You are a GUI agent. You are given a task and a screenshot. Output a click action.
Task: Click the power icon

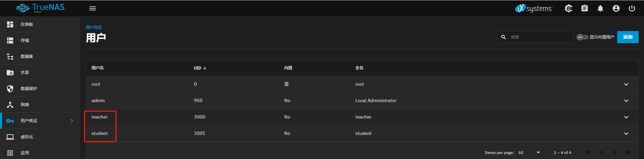click(x=632, y=8)
